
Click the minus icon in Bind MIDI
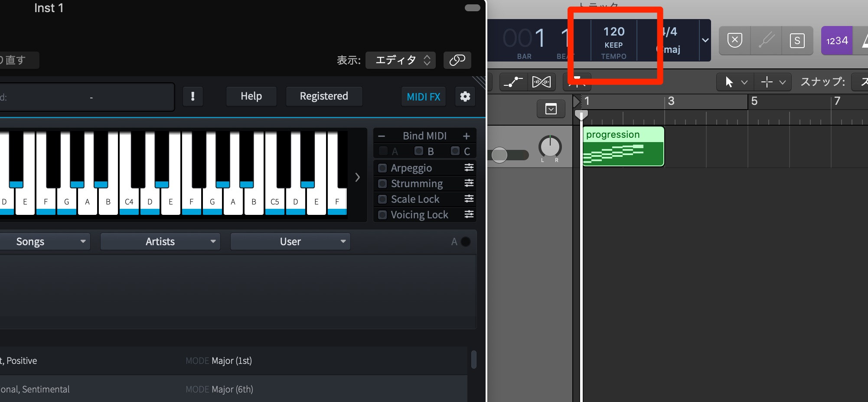382,136
